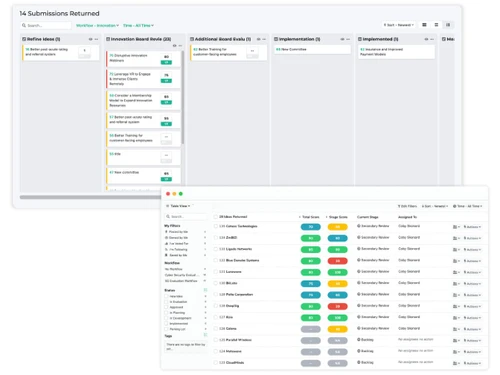This screenshot has height=375, width=500.
Task: Open the Consider a Membership Model card
Action: (143, 100)
